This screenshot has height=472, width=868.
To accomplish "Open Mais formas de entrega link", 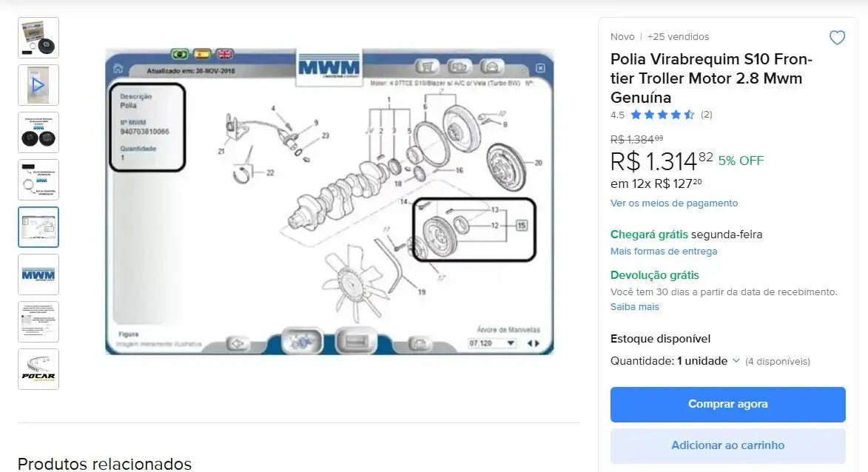I will [664, 252].
